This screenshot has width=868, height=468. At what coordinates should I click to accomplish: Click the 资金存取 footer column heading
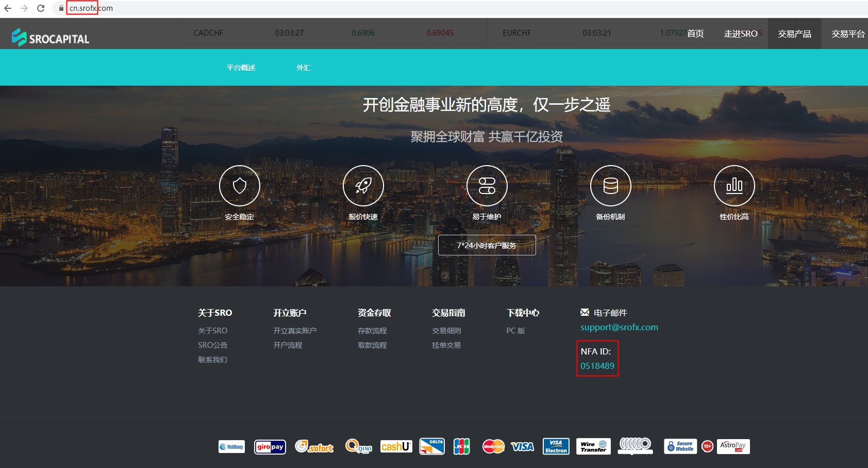[x=374, y=313]
